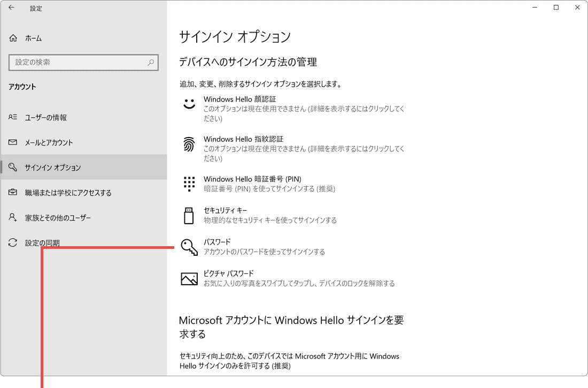Click the security key USB icon
Image resolution: width=588 pixels, height=388 pixels.
tap(189, 216)
